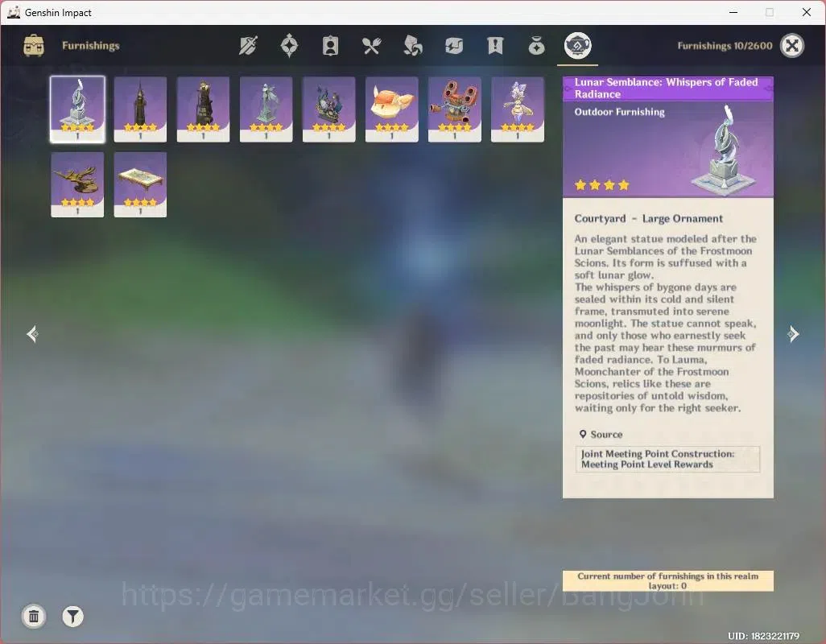Open the Materials tab
The image size is (826, 644).
point(412,46)
